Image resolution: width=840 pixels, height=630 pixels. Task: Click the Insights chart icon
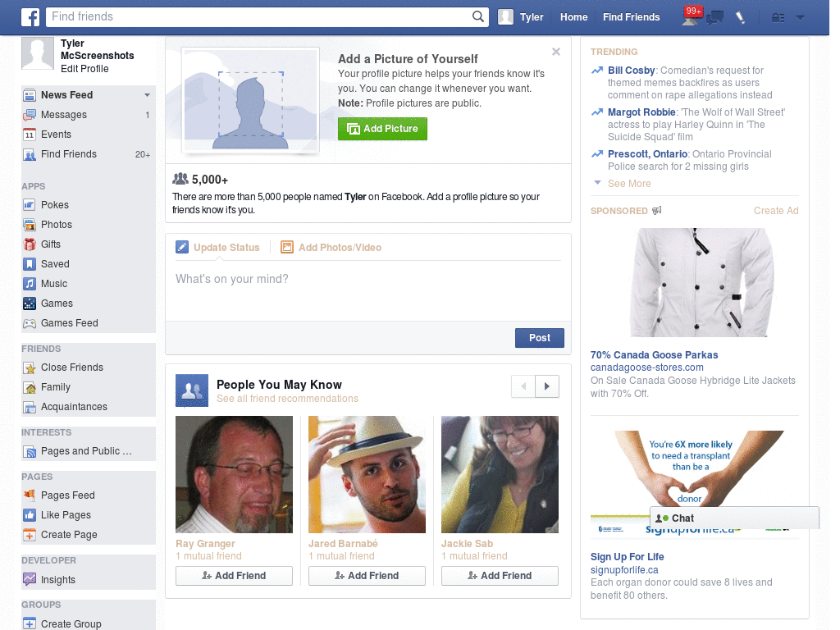30,580
